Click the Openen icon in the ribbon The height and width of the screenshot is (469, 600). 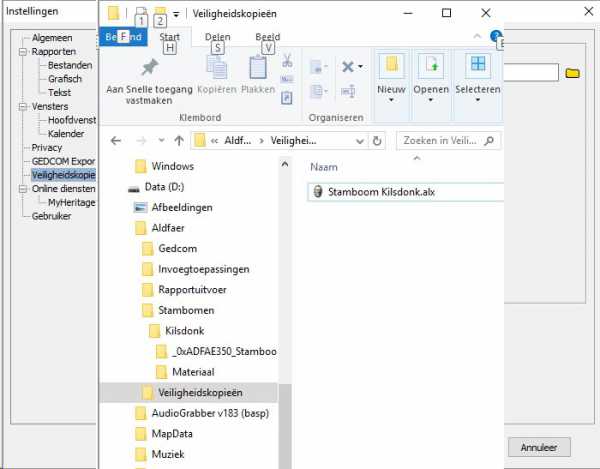tap(432, 67)
